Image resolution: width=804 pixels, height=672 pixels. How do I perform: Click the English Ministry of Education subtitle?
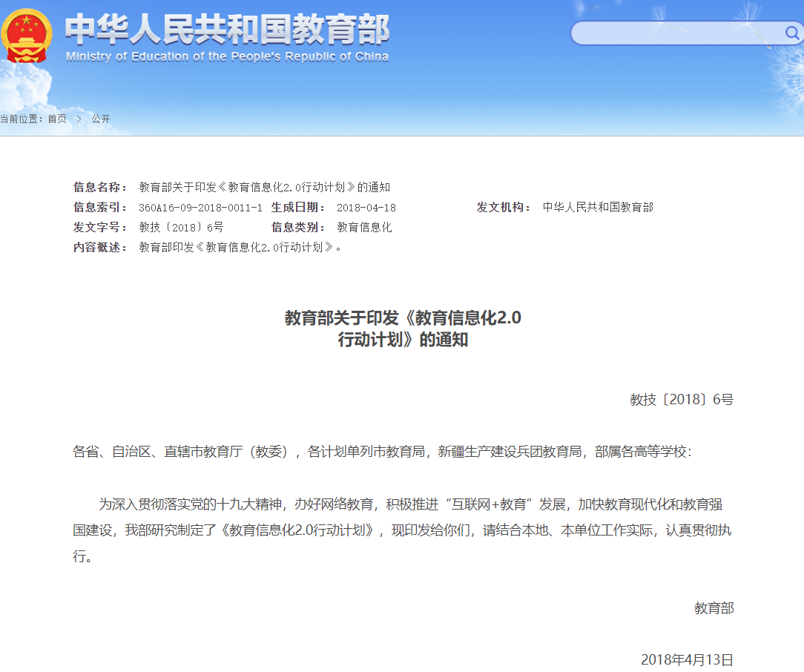coord(227,57)
